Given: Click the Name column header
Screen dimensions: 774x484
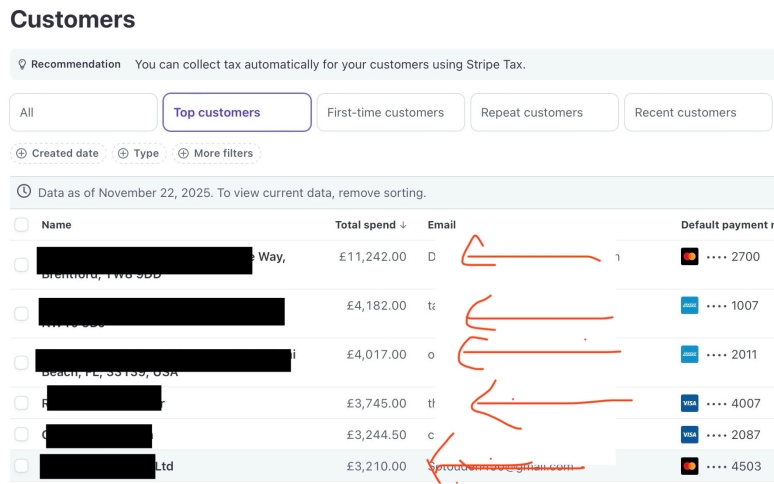Looking at the screenshot, I should point(56,225).
